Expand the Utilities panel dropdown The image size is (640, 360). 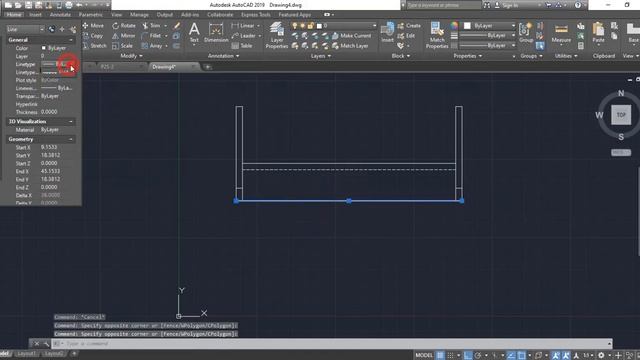pos(566,56)
